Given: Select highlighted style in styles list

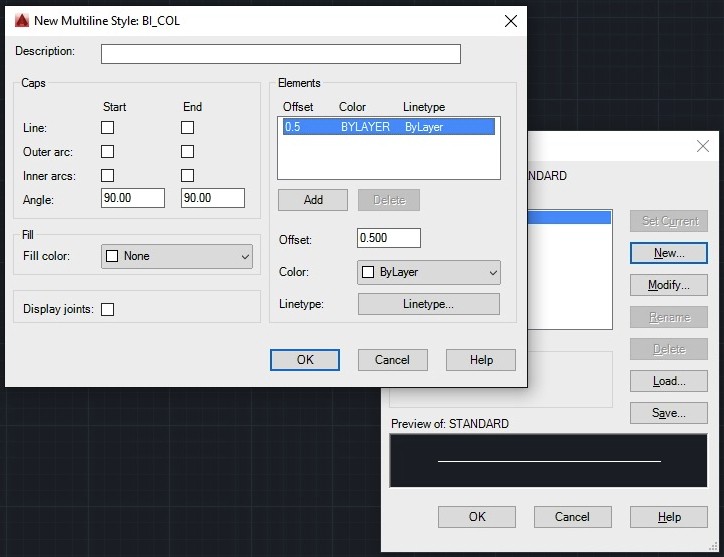Looking at the screenshot, I should coord(569,218).
